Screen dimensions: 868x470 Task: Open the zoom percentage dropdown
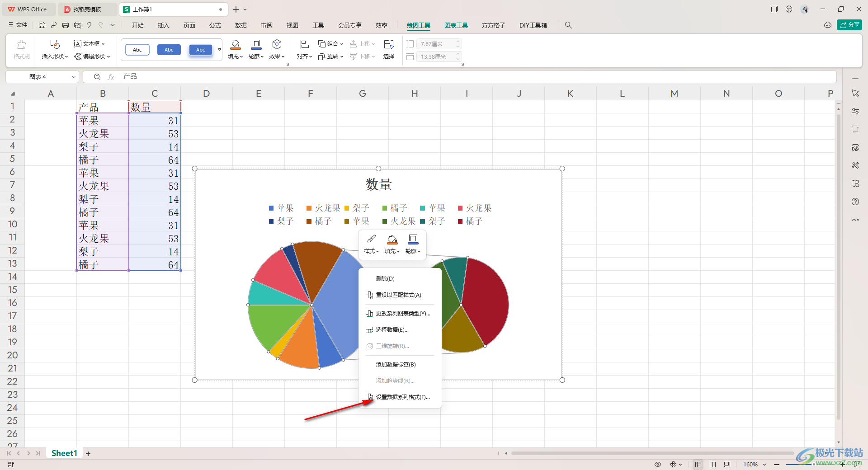pyautogui.click(x=765, y=465)
